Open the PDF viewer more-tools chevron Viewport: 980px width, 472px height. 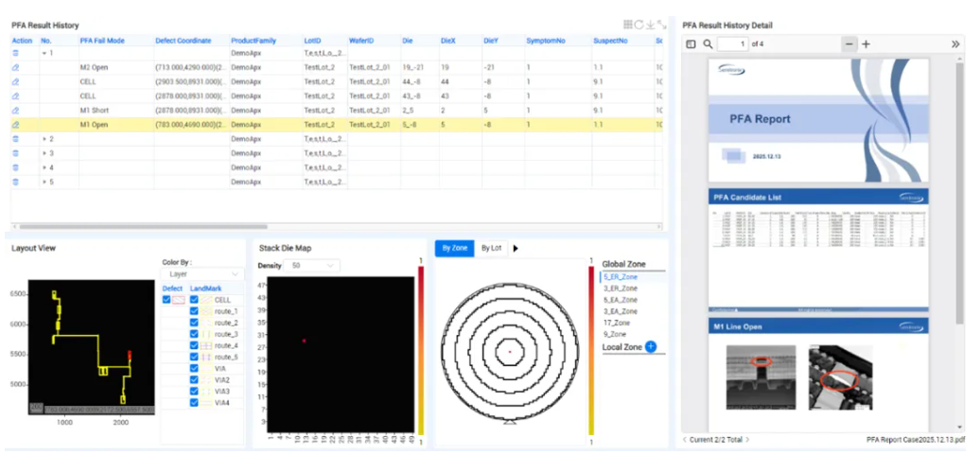955,44
